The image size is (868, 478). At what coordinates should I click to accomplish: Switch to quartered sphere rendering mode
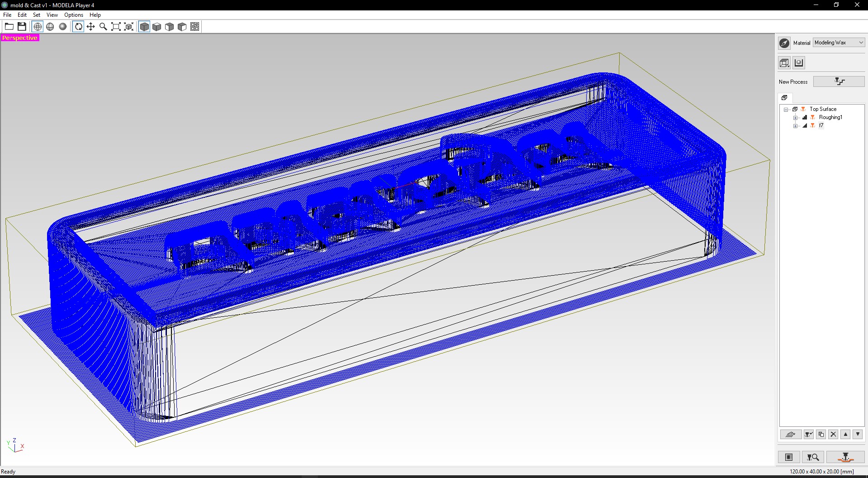tap(50, 27)
